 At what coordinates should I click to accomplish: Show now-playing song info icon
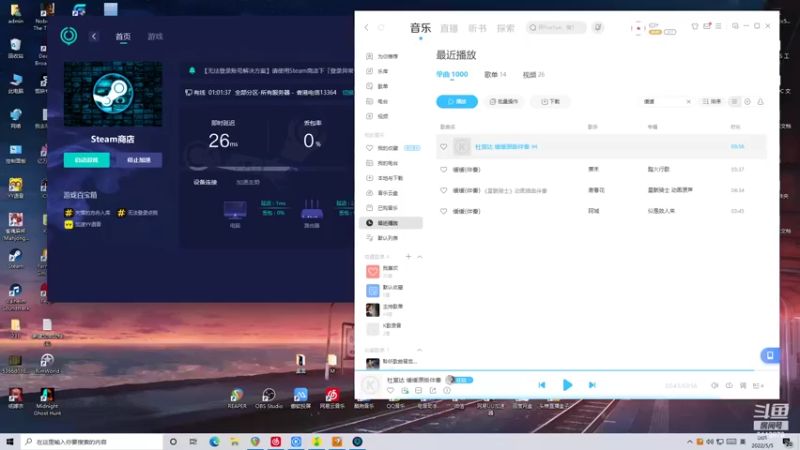click(x=447, y=390)
